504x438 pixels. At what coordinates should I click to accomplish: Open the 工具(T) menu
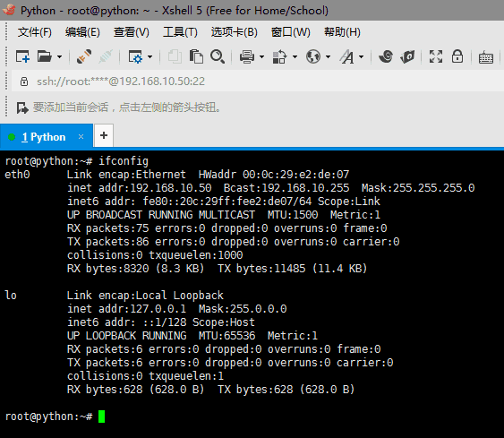tap(180, 32)
